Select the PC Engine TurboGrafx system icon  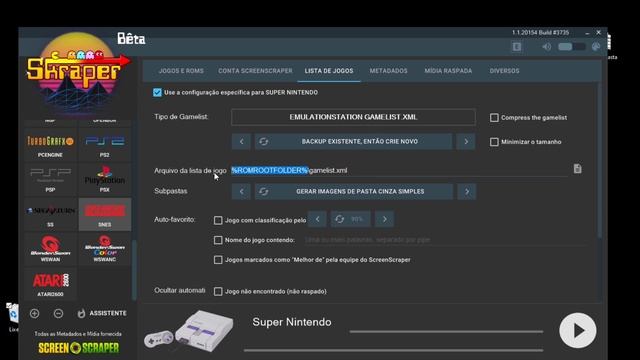point(50,145)
